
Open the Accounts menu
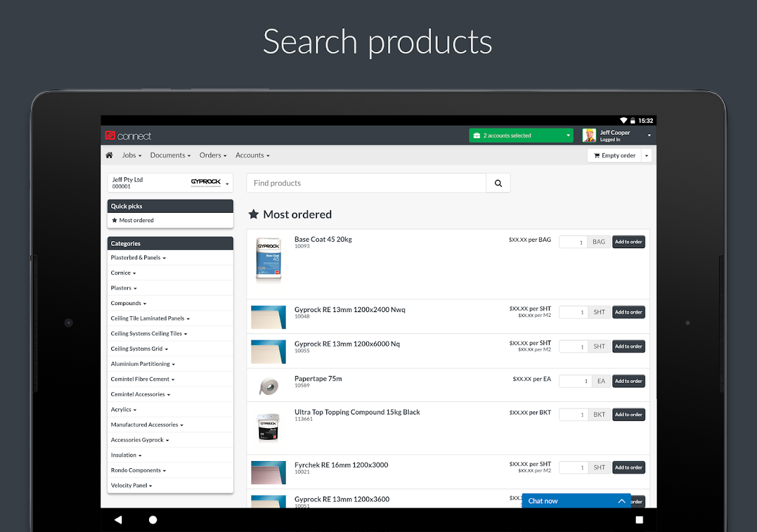tap(253, 155)
